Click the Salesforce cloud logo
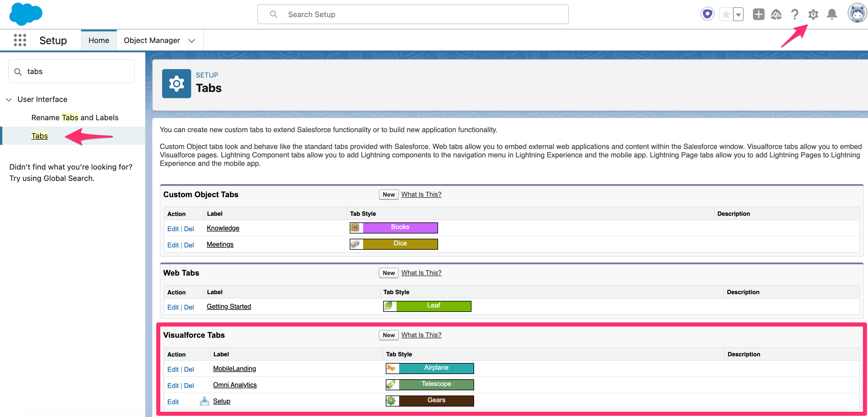The image size is (868, 417). pyautogui.click(x=25, y=14)
